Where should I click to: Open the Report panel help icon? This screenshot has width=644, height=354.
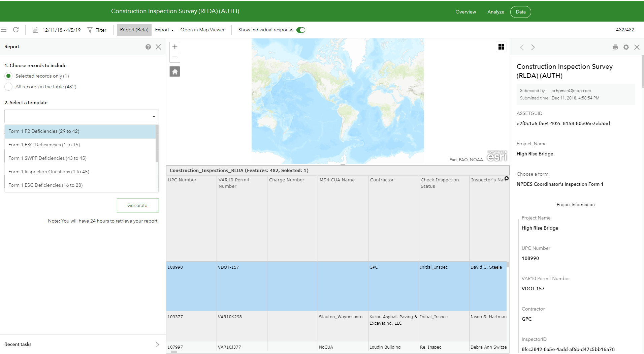(x=148, y=47)
